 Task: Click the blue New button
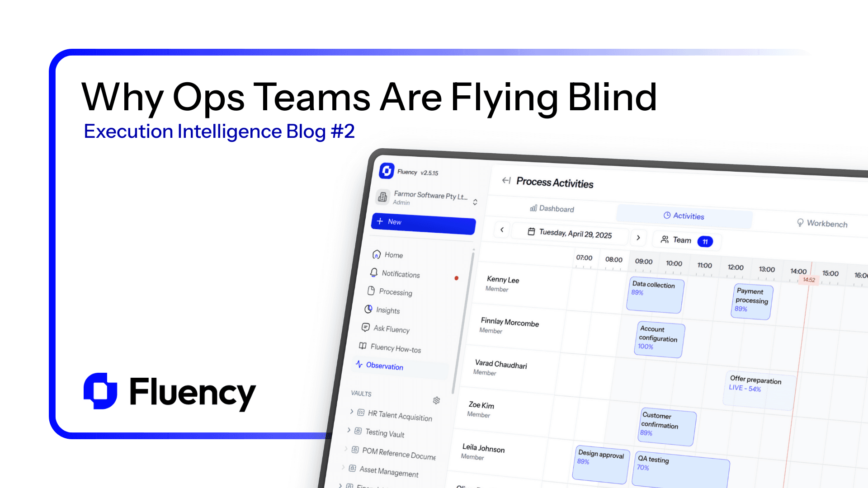[x=423, y=223]
